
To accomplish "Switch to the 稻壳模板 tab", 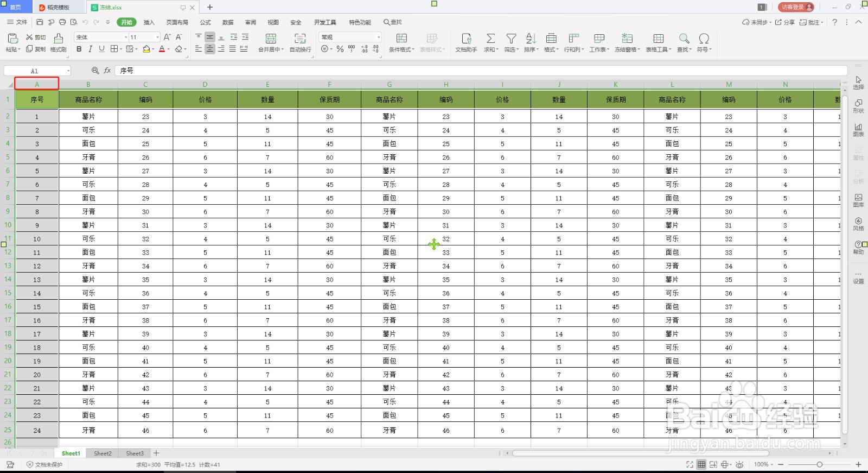I will tap(58, 8).
